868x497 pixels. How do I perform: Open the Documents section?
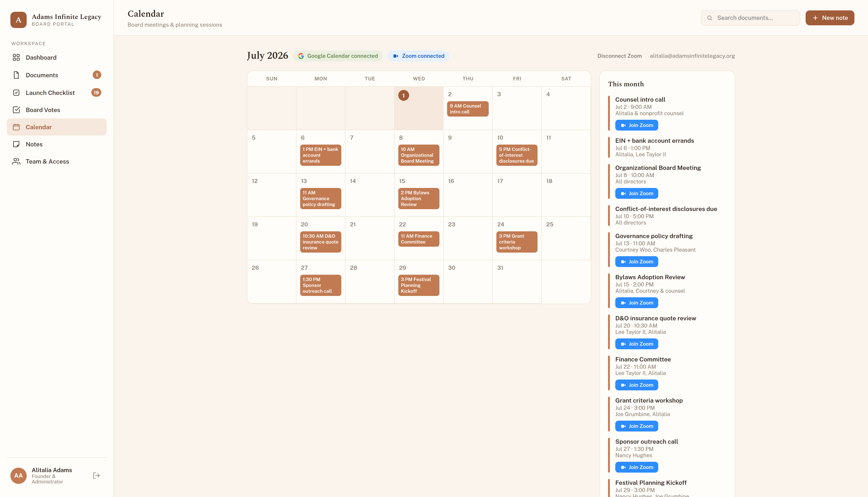pyautogui.click(x=57, y=75)
